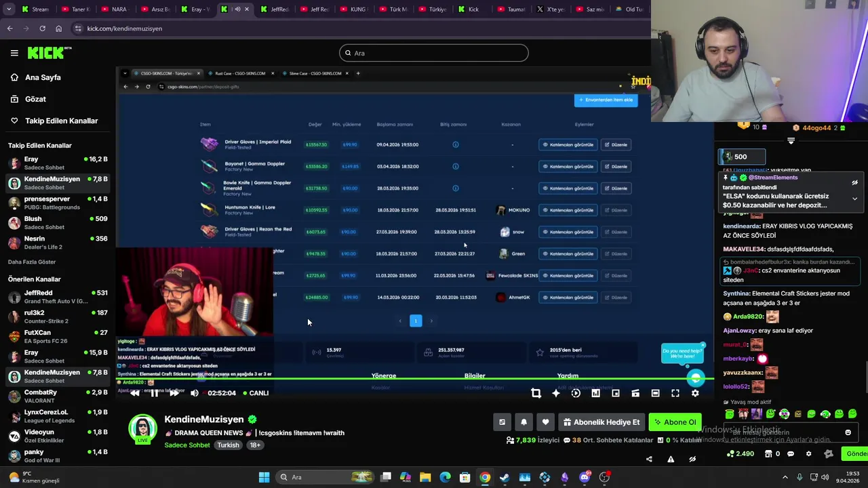Open FutXCan recommended channel

59,336
